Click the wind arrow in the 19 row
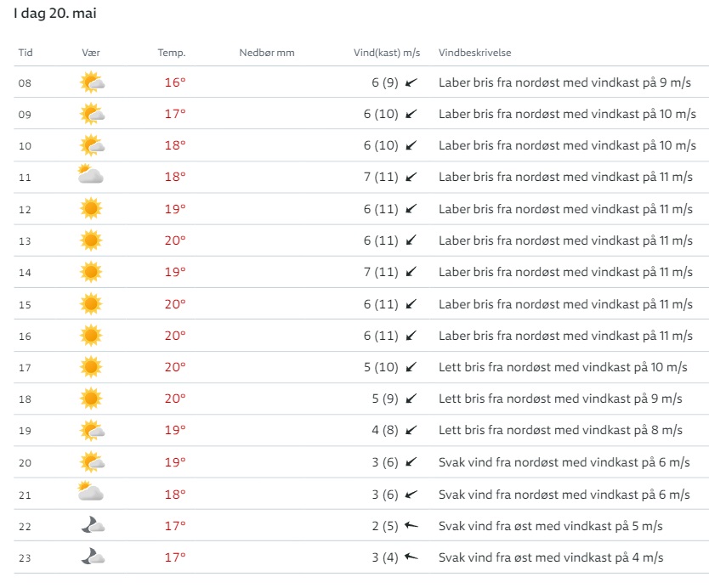The width and height of the screenshot is (709, 588). pos(411,431)
